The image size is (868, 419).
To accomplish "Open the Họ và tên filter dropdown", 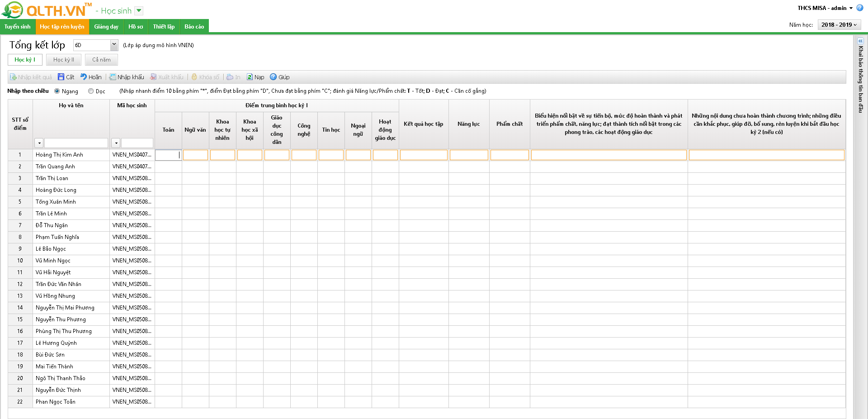I will (39, 143).
